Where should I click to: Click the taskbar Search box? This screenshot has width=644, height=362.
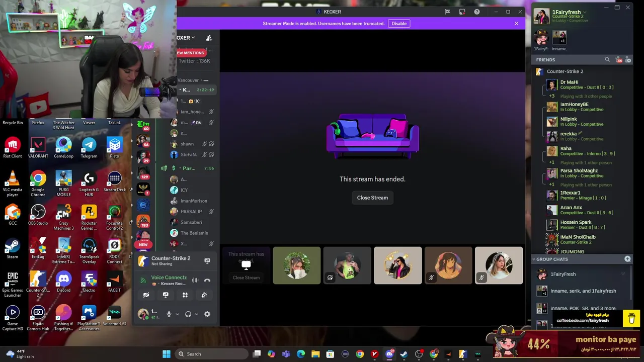(211, 354)
